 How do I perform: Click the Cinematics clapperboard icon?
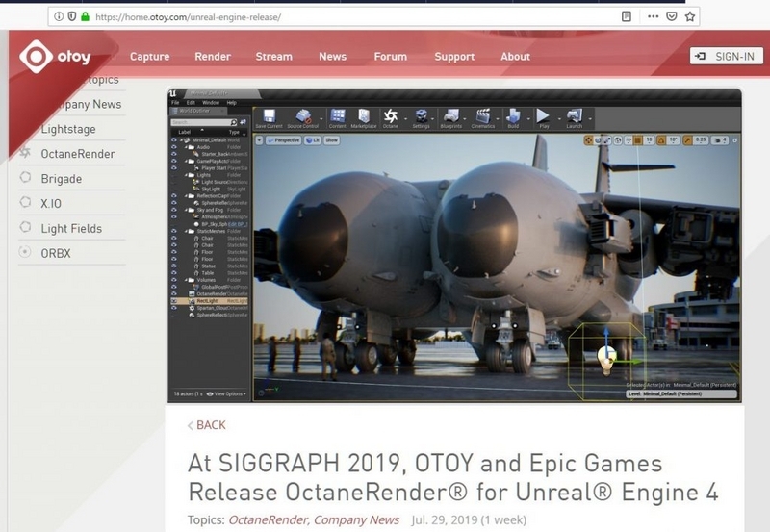coord(483,115)
